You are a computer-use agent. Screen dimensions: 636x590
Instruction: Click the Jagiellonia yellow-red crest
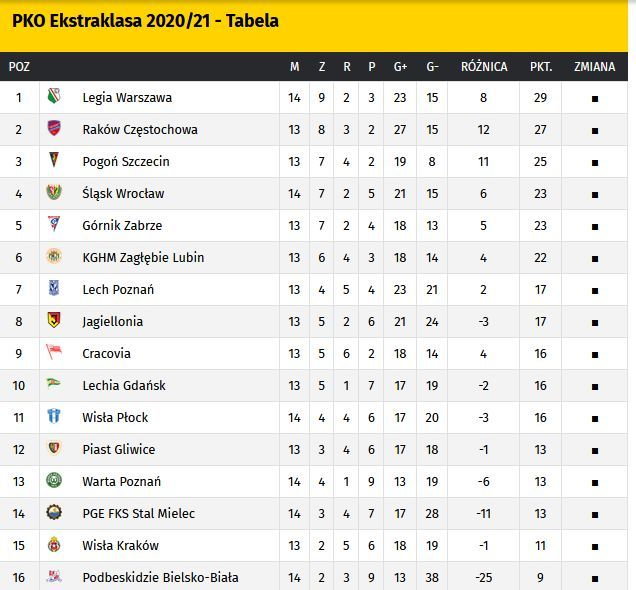pyautogui.click(x=54, y=320)
